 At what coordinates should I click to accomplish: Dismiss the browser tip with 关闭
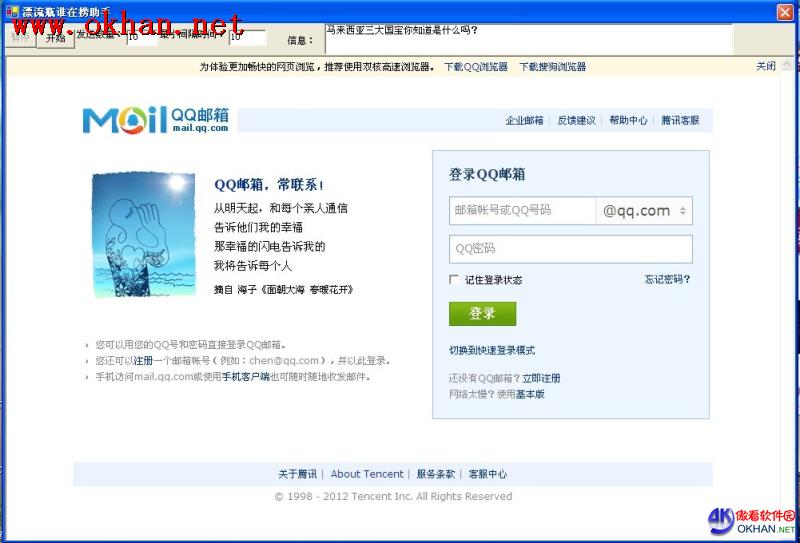point(765,66)
